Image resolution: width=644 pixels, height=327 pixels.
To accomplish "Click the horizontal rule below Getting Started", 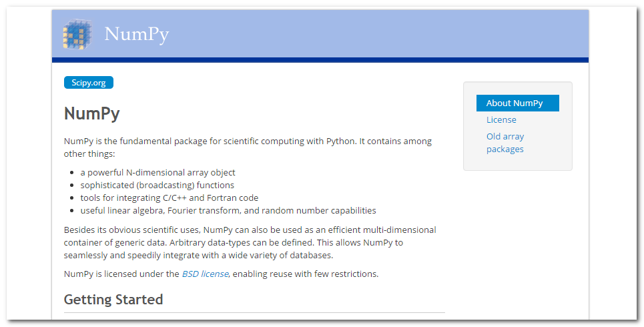I will 254,312.
